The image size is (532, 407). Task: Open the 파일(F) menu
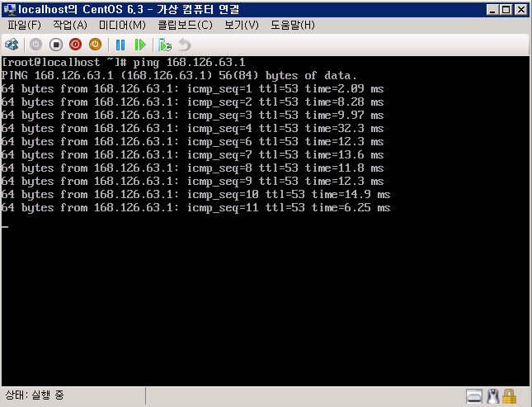coord(24,25)
